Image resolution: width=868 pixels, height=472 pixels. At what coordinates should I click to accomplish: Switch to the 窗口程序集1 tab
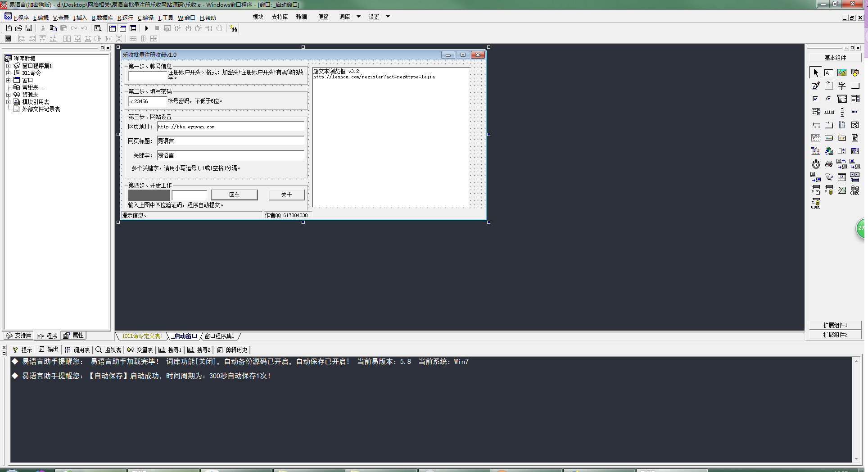point(219,336)
